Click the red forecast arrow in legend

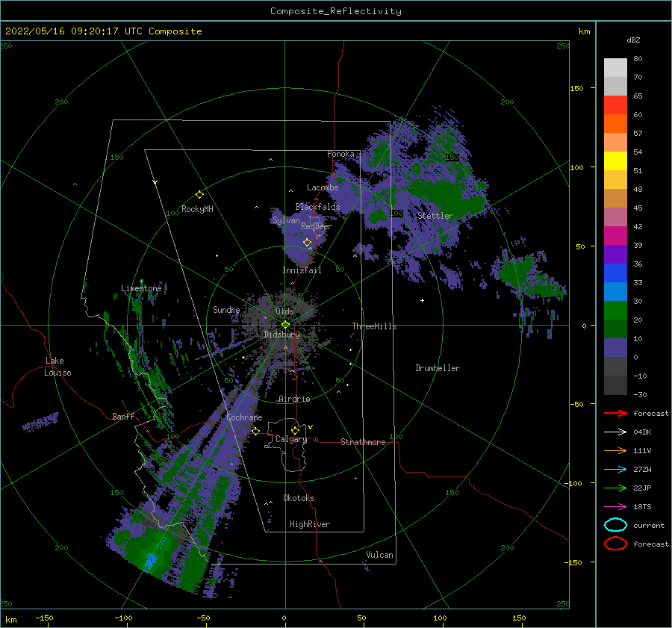click(x=615, y=413)
